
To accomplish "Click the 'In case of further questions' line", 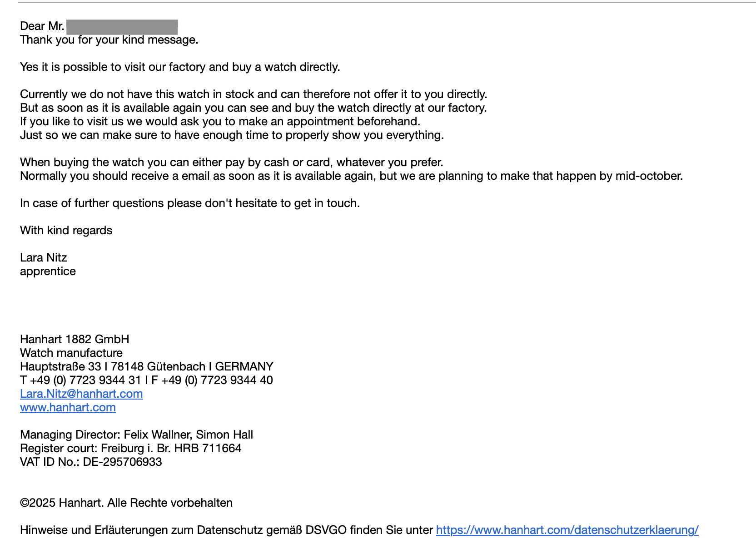I will click(x=190, y=203).
